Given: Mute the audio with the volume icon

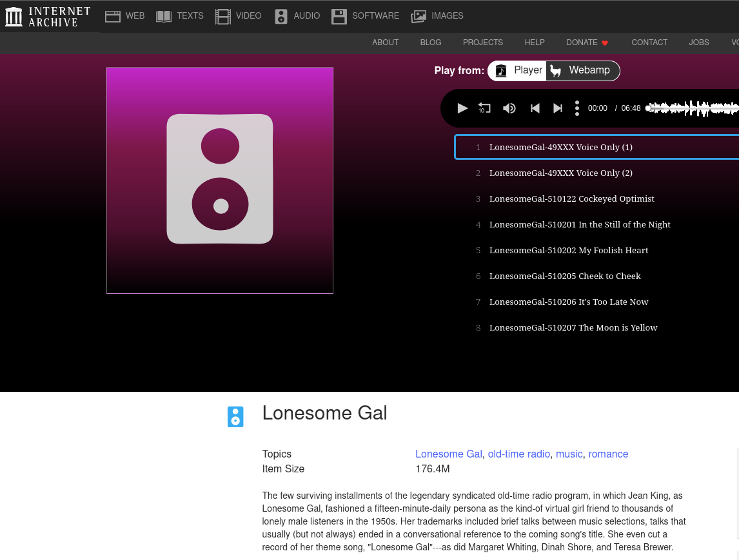Looking at the screenshot, I should coord(509,108).
